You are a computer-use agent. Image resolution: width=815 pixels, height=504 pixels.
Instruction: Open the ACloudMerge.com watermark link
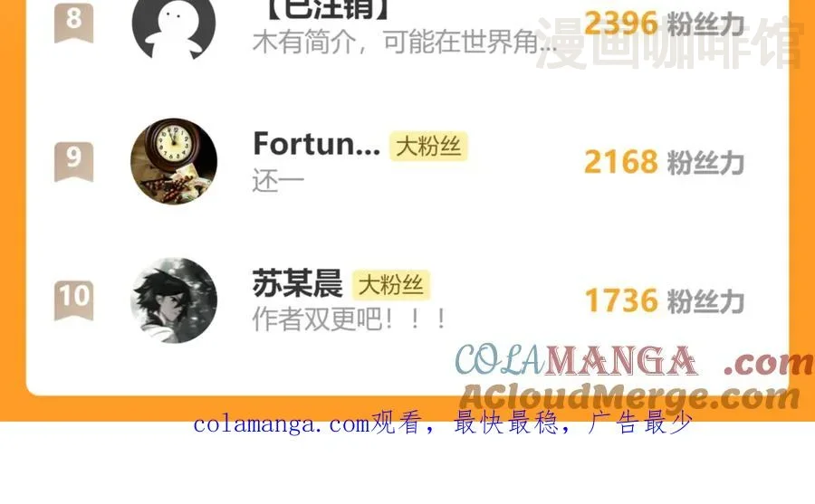point(629,397)
